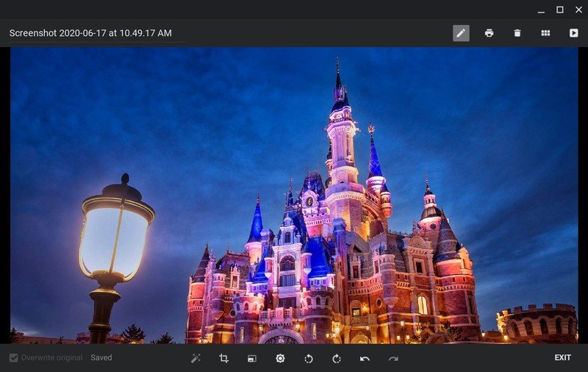Delete the image using the trash icon
The height and width of the screenshot is (372, 588).
pos(517,33)
